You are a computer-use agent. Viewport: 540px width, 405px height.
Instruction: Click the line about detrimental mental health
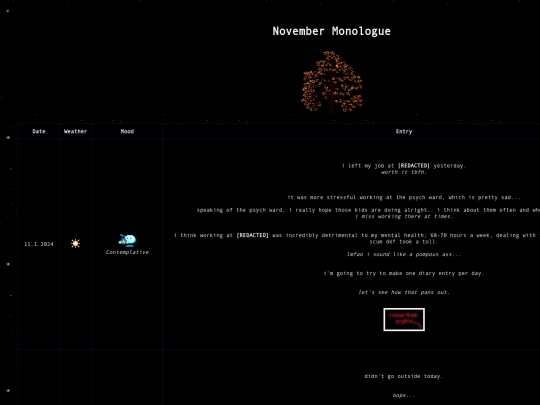[357, 235]
